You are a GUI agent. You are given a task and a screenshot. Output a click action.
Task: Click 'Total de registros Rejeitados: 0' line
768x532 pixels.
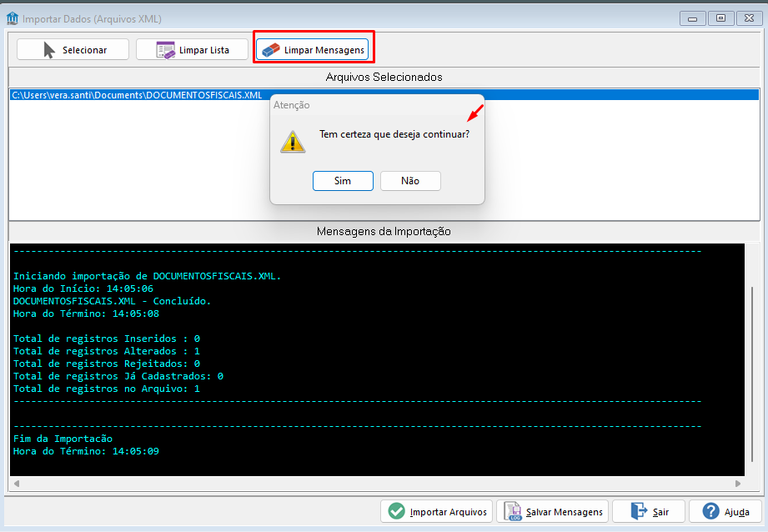tap(106, 364)
